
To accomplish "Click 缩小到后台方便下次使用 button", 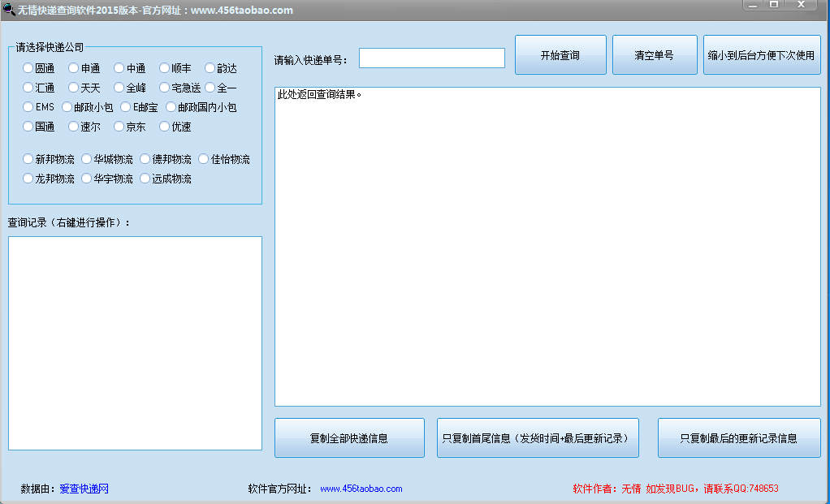I will tap(762, 54).
